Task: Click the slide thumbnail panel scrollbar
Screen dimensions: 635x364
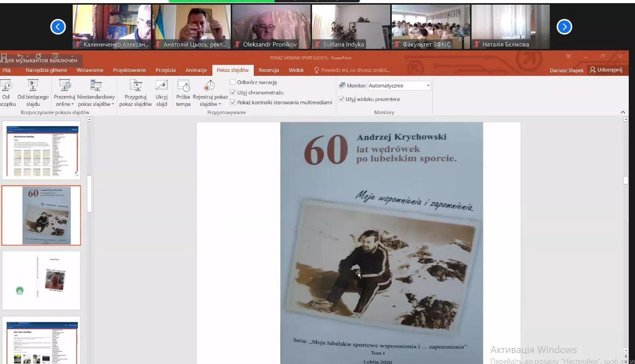Action: 90,194
